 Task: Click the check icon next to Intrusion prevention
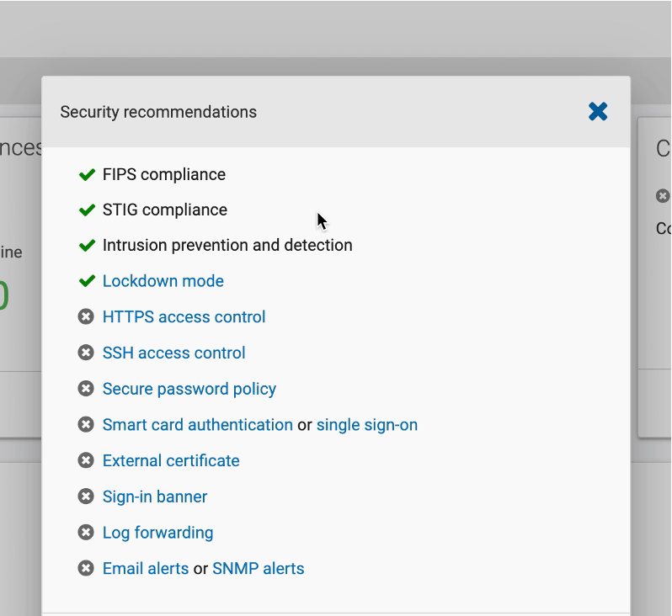(86, 246)
